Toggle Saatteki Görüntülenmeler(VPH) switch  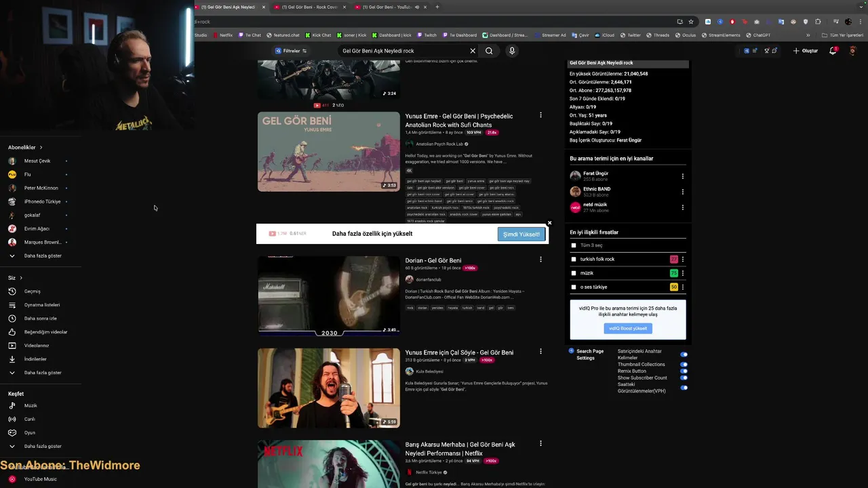coord(684,388)
